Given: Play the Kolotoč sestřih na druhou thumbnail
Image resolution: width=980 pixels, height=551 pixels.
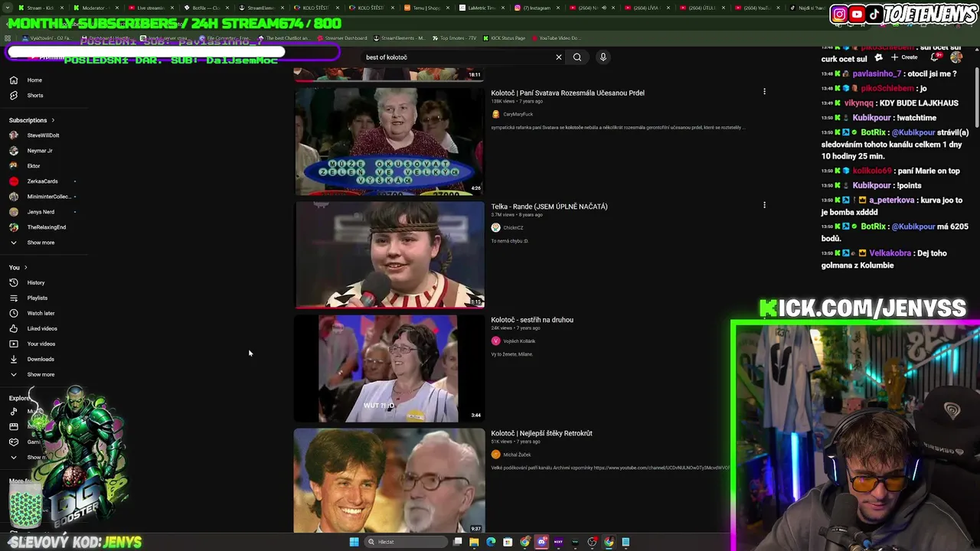Looking at the screenshot, I should (390, 368).
